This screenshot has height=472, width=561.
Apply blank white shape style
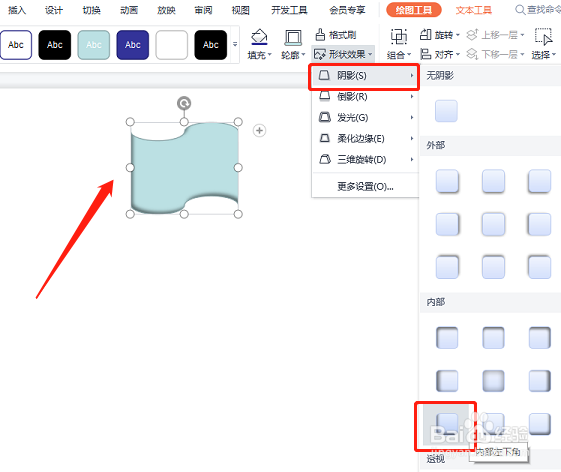click(x=172, y=45)
